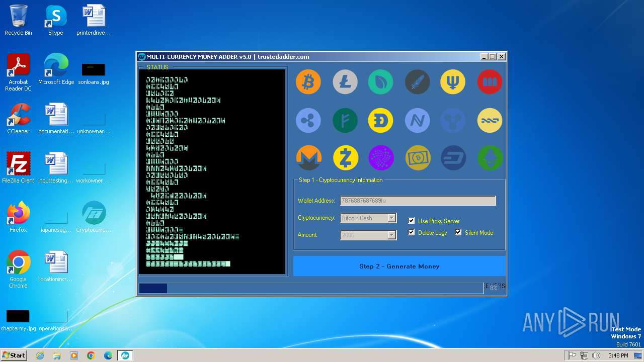
Task: Open the Cryptocurre... desktop shortcut
Action: [x=94, y=217]
